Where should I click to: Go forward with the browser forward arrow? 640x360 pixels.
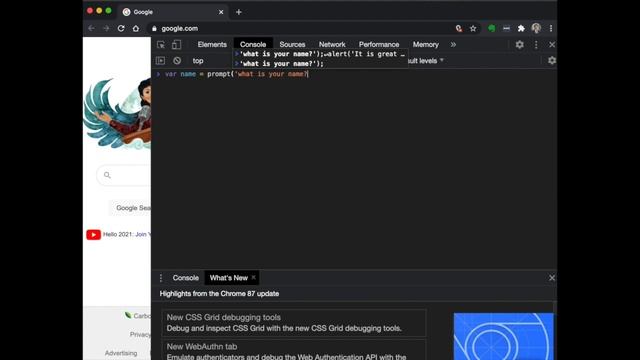coord(106,28)
